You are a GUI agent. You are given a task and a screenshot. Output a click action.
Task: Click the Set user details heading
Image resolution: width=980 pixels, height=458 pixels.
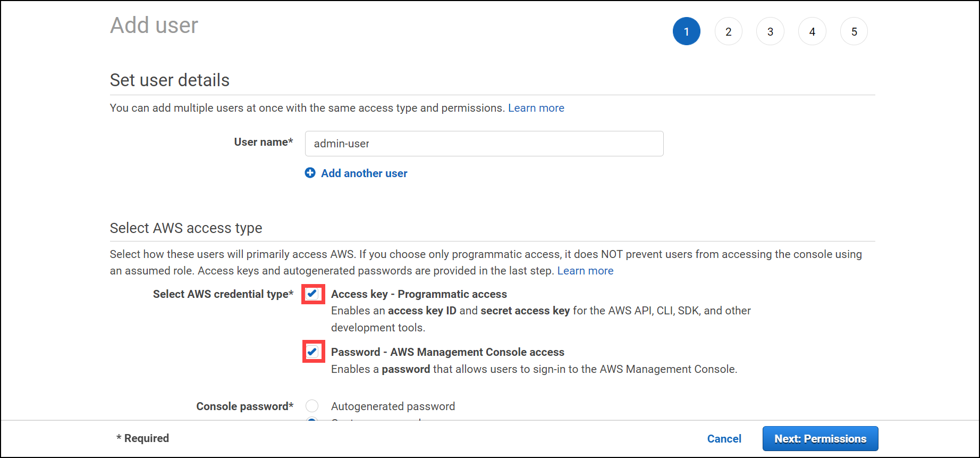(170, 80)
